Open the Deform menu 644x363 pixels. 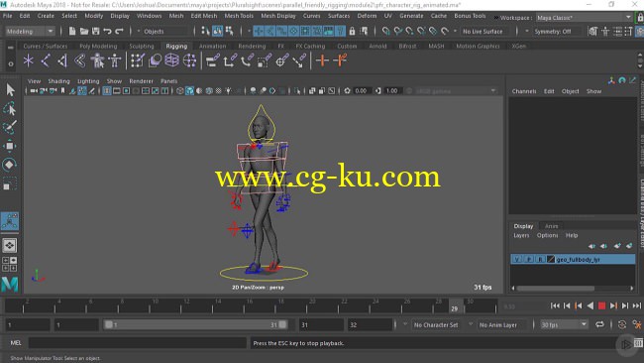pos(367,16)
